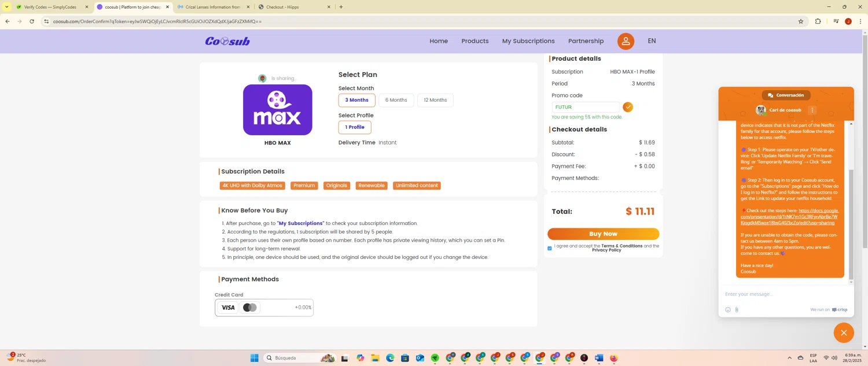Click the Coosub logo

(227, 41)
